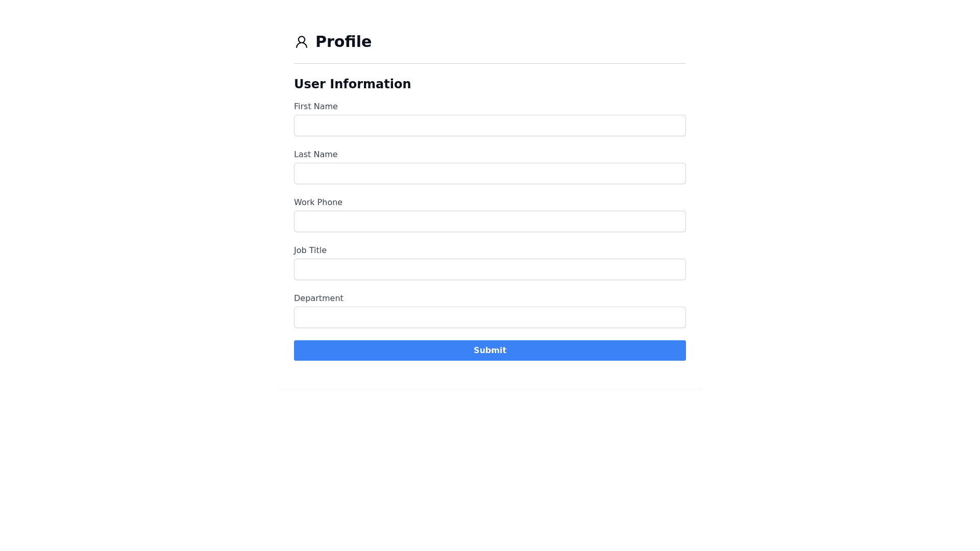Click the Department field label
This screenshot has height=551, width=980.
tap(318, 298)
